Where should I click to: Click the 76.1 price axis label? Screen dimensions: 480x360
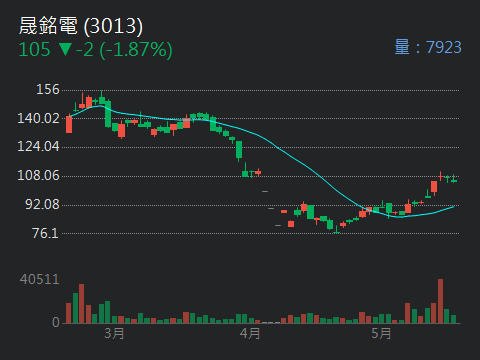[45, 234]
